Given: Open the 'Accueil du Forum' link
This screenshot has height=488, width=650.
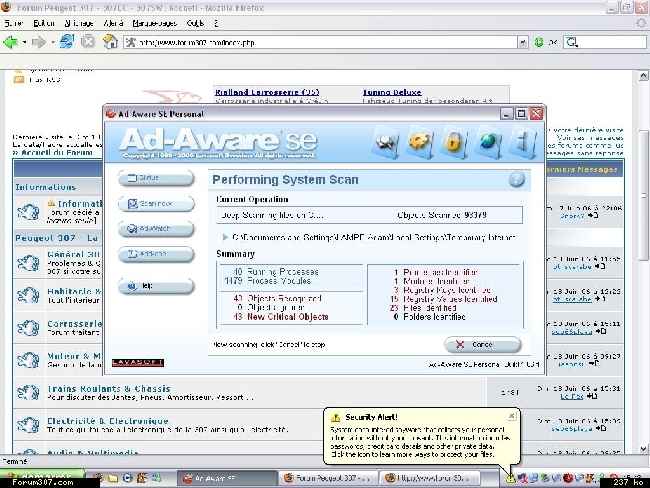Looking at the screenshot, I should (x=57, y=153).
